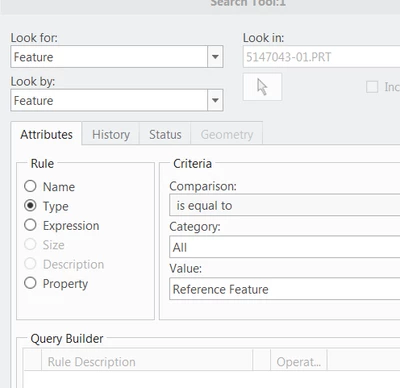Click the selection arrow pointer icon button
Screen dimensions: 400x388
262,87
